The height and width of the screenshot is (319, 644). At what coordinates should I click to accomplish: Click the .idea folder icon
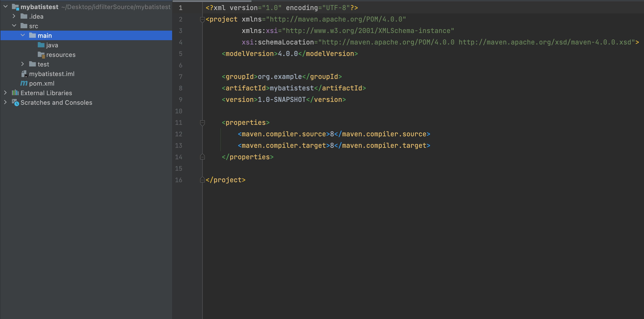24,16
